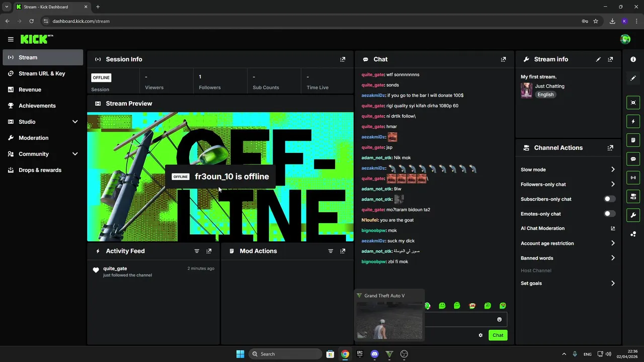Click the Just Chatting category thumbnail
644x362 pixels.
click(526, 90)
